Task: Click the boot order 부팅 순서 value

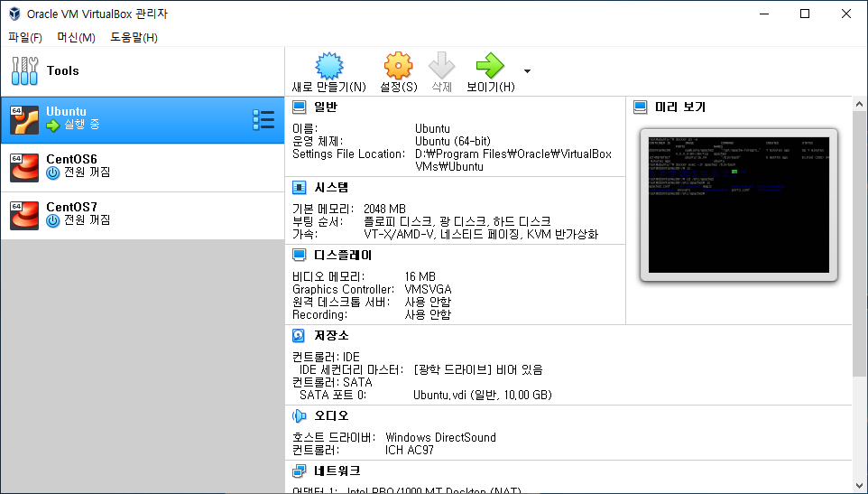Action: pos(457,222)
